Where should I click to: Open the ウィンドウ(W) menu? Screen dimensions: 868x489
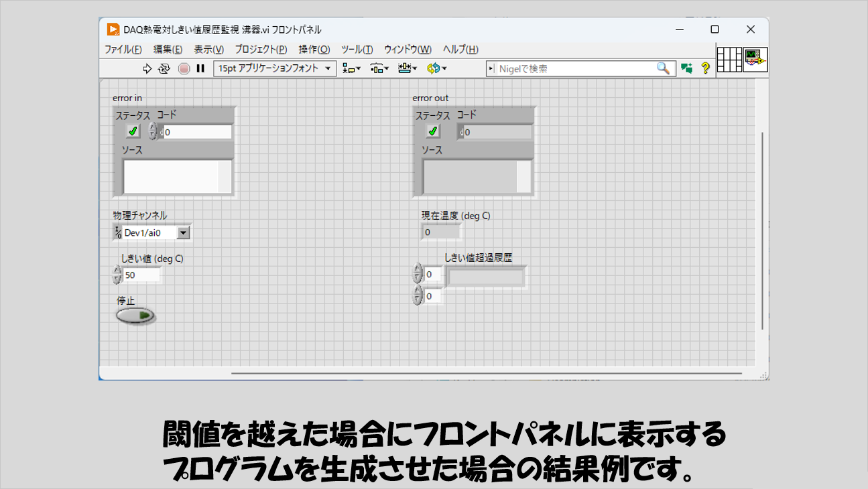[408, 50]
